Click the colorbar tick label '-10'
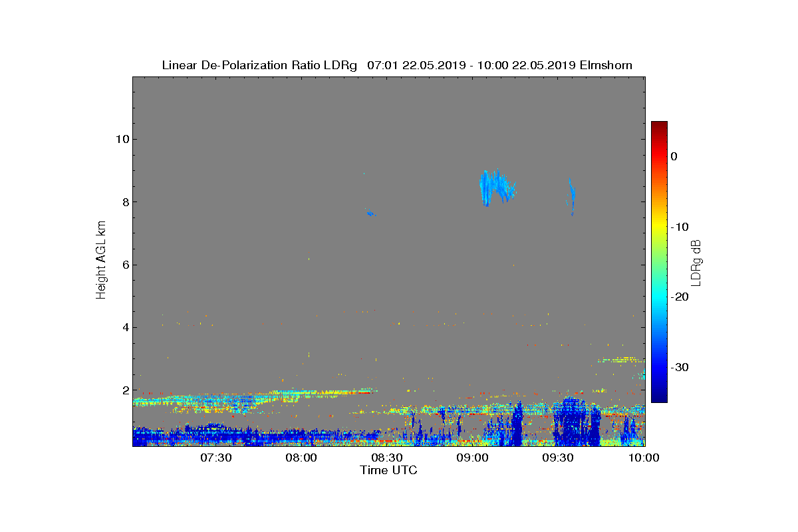The image size is (798, 532). [680, 227]
